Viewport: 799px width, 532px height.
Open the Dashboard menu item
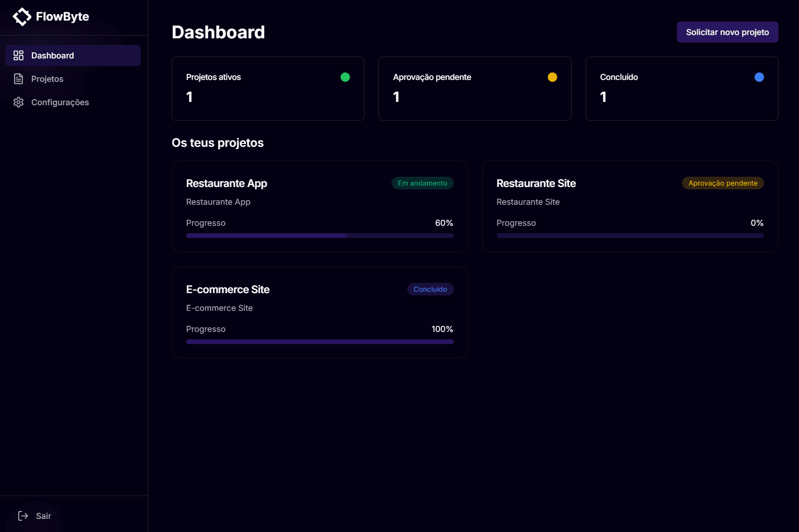pyautogui.click(x=73, y=56)
